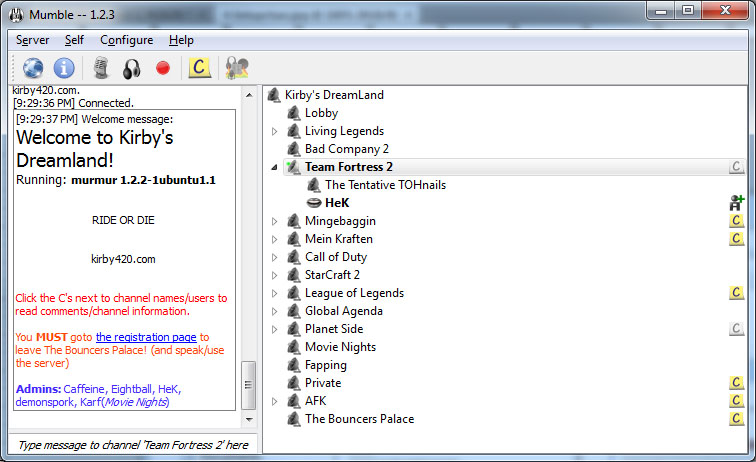Open the Planet Side channel comment icon

tap(736, 329)
